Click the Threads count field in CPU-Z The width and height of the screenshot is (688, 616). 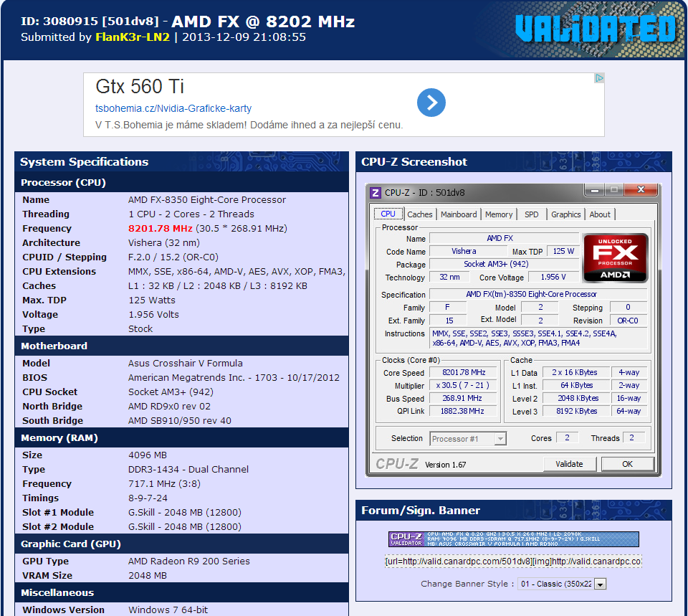(633, 437)
